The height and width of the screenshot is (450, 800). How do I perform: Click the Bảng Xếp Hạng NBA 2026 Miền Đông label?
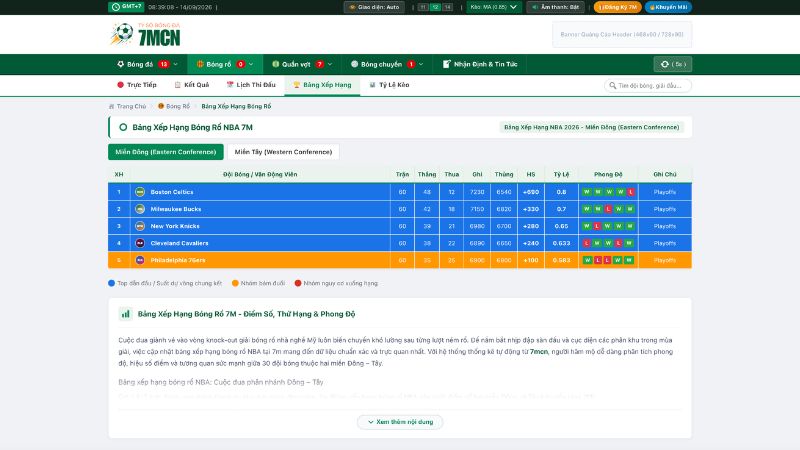click(x=592, y=128)
